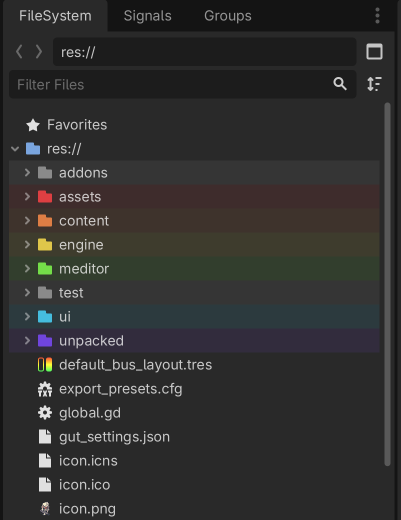Click the gray addons folder icon

[45, 173]
